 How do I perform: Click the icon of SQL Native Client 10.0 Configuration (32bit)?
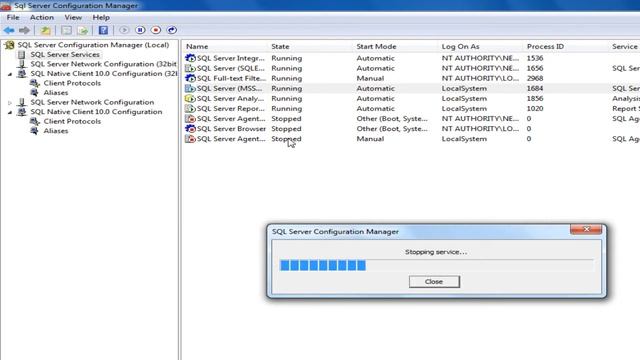point(22,73)
